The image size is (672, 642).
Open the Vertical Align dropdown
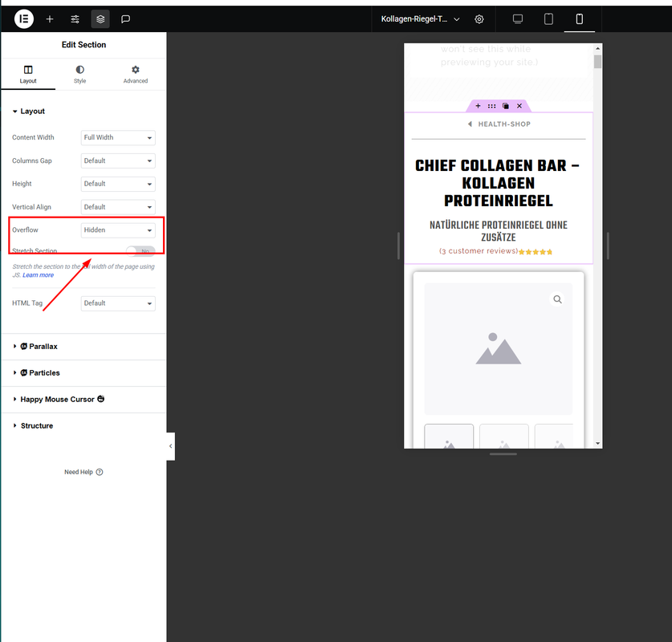118,207
